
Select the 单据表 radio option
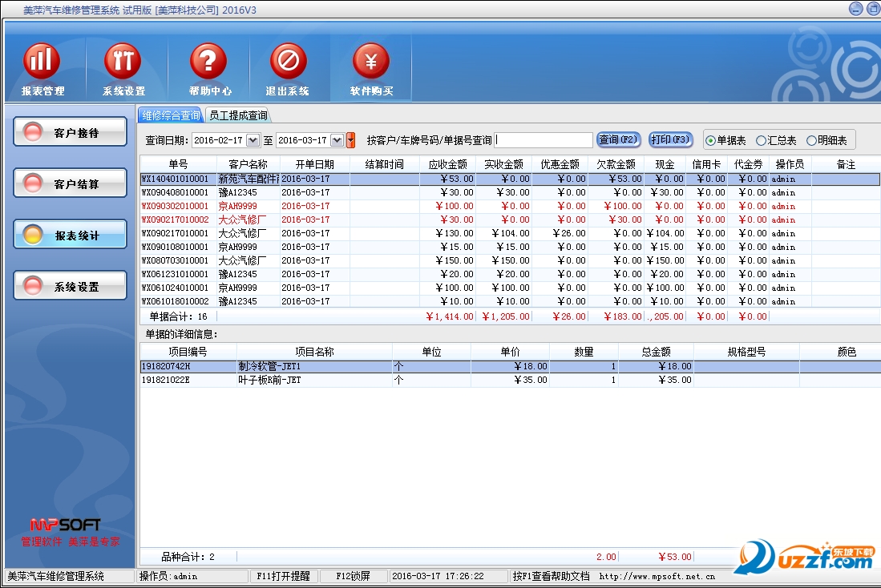(710, 141)
